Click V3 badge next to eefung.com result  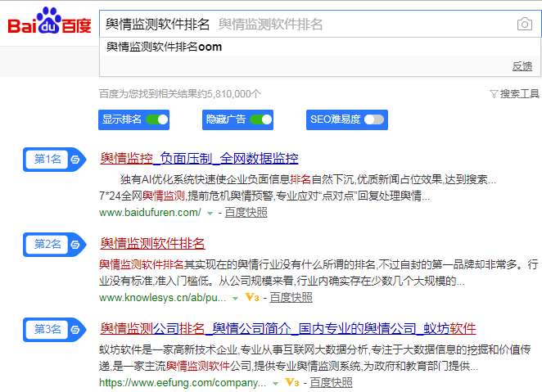(291, 382)
